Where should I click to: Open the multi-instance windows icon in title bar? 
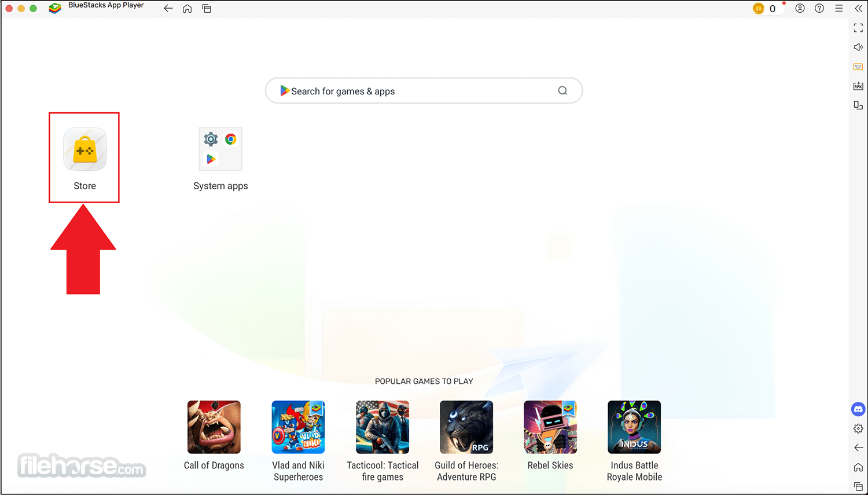pos(207,9)
